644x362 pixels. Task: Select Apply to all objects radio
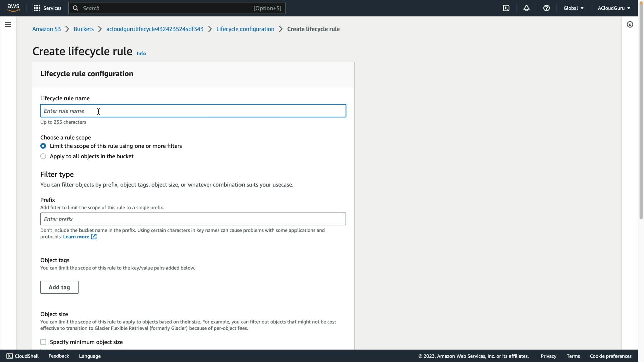tap(43, 156)
